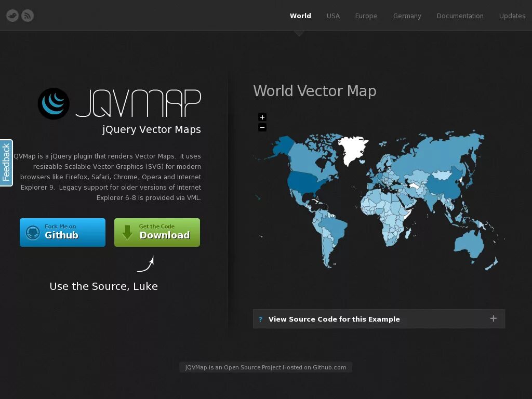Screen dimensions: 532x399
Task: Zoom out the map with minus button
Action: 262,128
